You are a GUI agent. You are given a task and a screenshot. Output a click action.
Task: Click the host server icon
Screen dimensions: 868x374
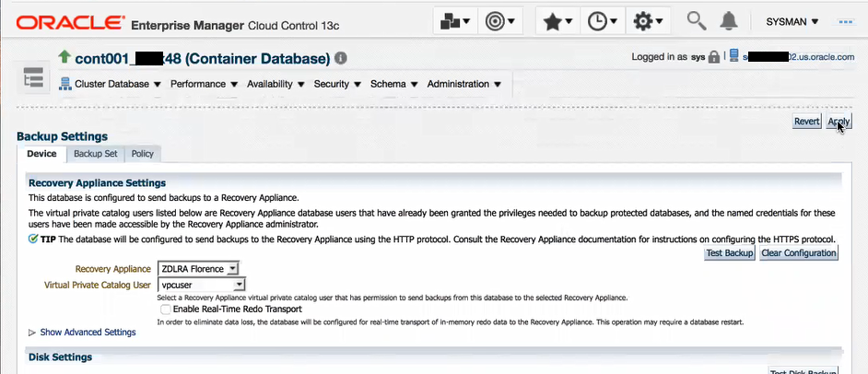(734, 56)
